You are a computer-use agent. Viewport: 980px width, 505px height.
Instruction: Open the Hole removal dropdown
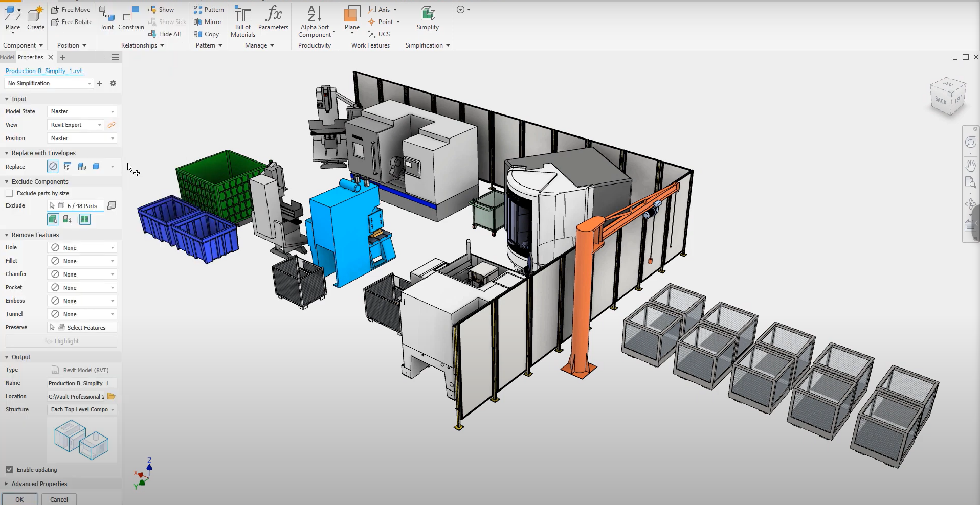pyautogui.click(x=82, y=248)
